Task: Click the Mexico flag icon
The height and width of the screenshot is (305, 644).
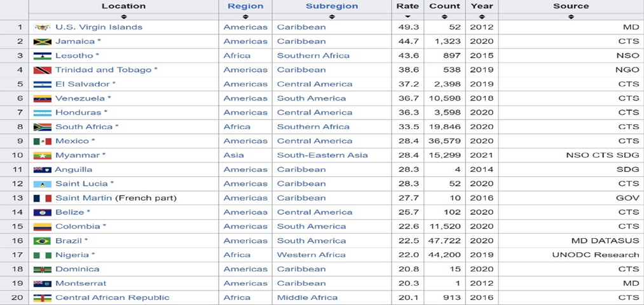Action: [42, 141]
